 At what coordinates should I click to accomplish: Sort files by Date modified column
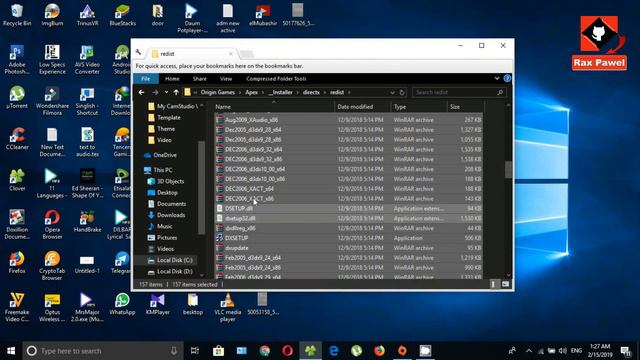[x=362, y=107]
